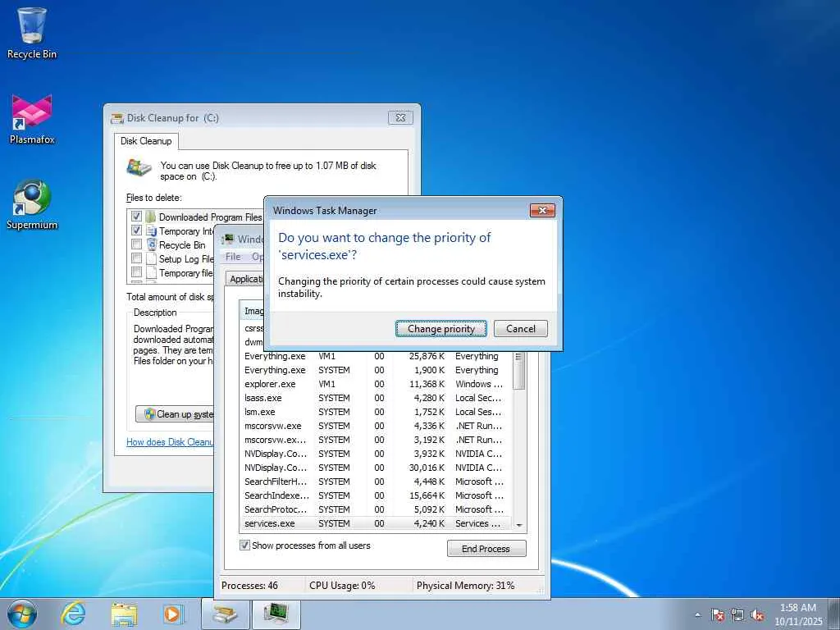Confirm with Change priority button
840x630 pixels.
441,328
